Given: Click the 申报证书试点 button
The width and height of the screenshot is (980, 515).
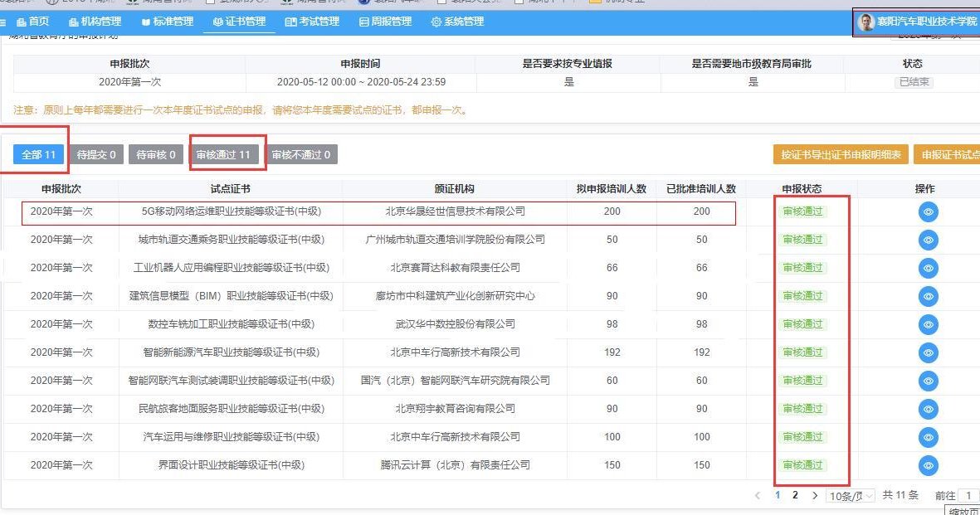Looking at the screenshot, I should coord(947,154).
